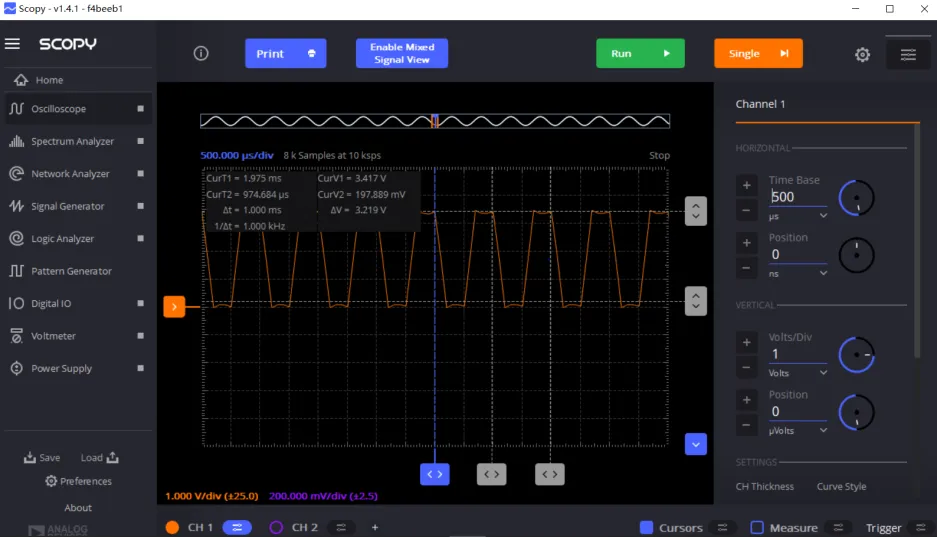This screenshot has width=937, height=537.
Task: Open CH 1 settings blue button
Action: point(237,527)
